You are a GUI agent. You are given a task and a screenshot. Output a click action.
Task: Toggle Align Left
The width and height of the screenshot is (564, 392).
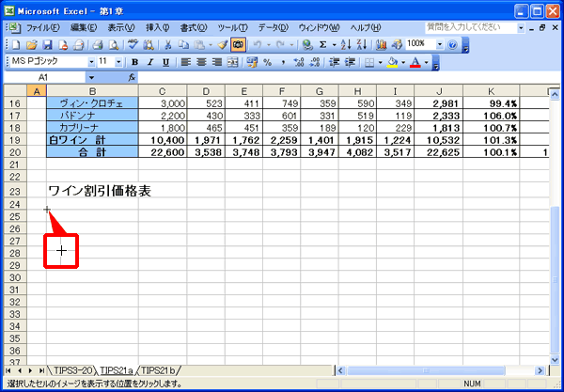185,63
